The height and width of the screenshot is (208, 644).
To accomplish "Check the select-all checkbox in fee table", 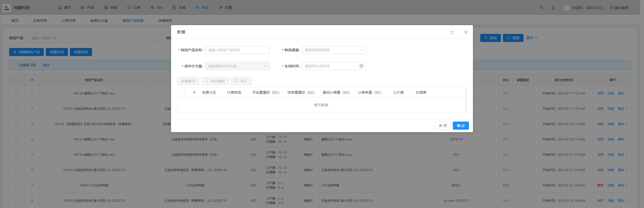I will coord(183,92).
